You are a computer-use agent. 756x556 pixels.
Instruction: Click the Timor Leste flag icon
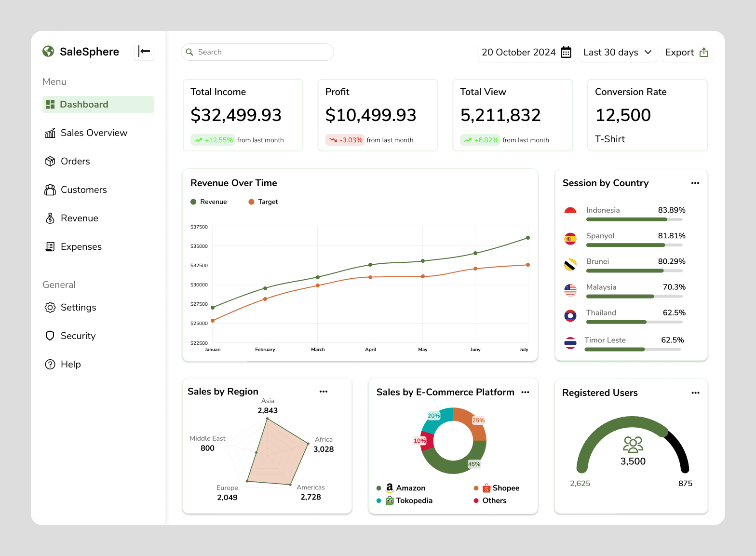570,343
